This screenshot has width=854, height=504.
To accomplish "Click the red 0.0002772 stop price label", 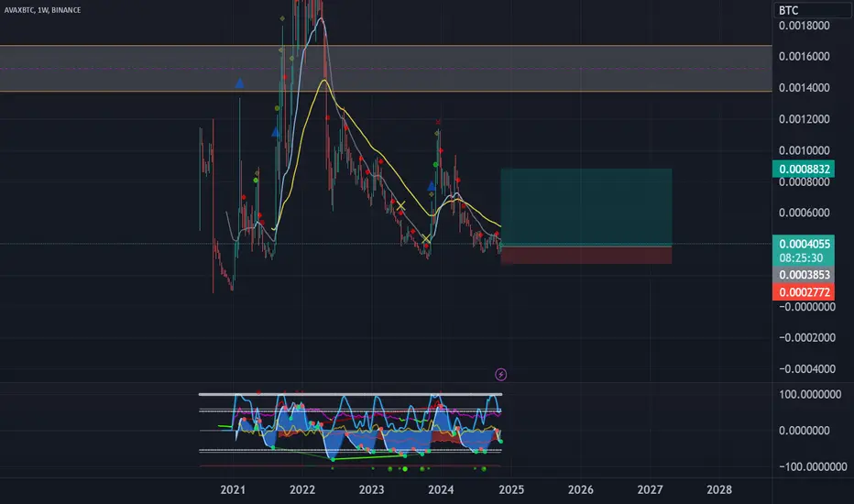I will point(804,292).
